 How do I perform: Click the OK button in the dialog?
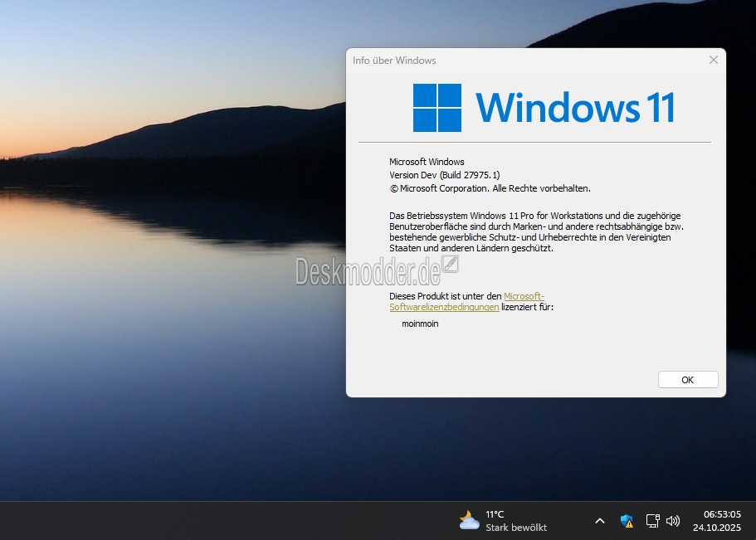pyautogui.click(x=687, y=379)
